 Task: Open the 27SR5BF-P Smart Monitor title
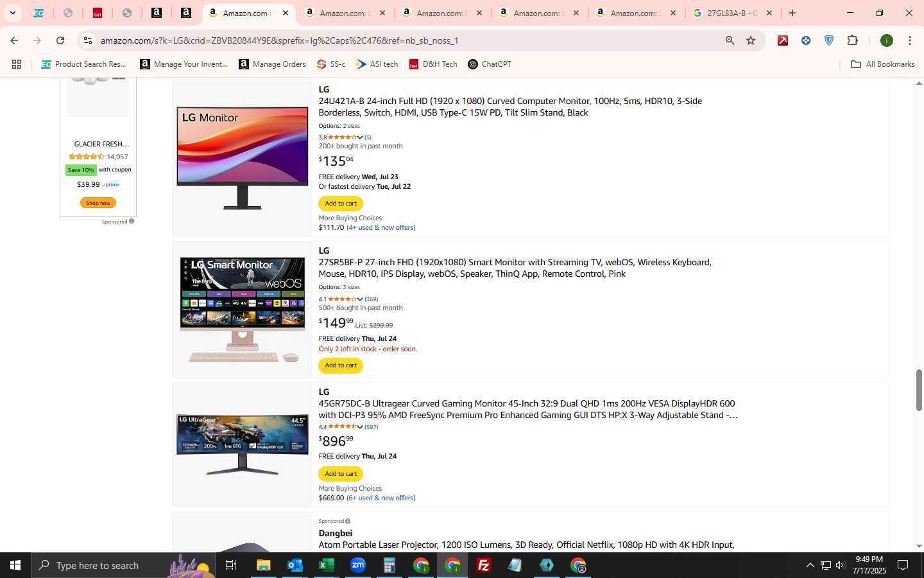[515, 268]
